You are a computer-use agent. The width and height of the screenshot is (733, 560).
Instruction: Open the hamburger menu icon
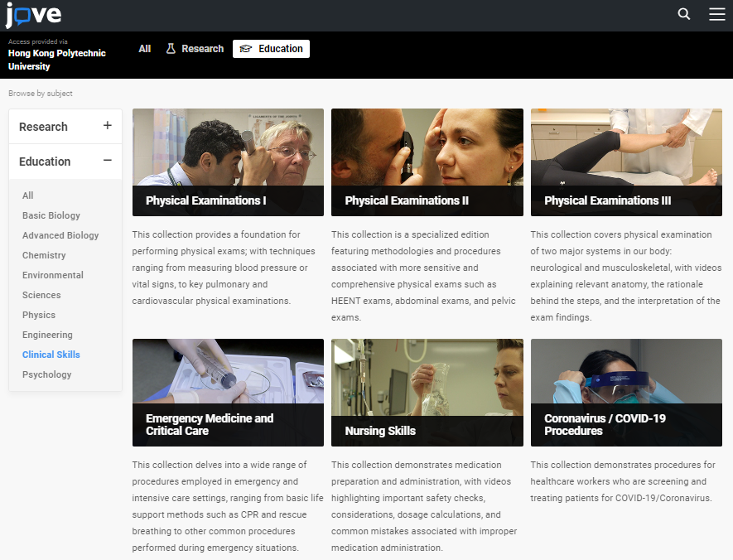point(716,14)
